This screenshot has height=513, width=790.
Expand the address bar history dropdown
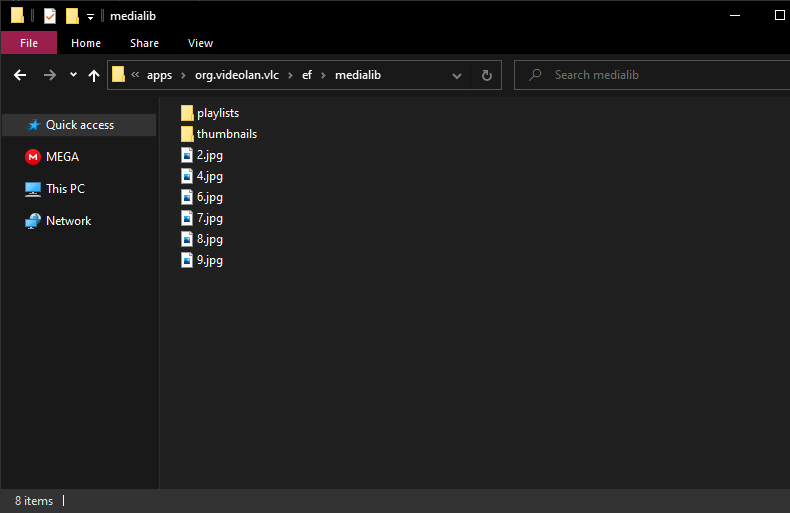click(x=457, y=75)
